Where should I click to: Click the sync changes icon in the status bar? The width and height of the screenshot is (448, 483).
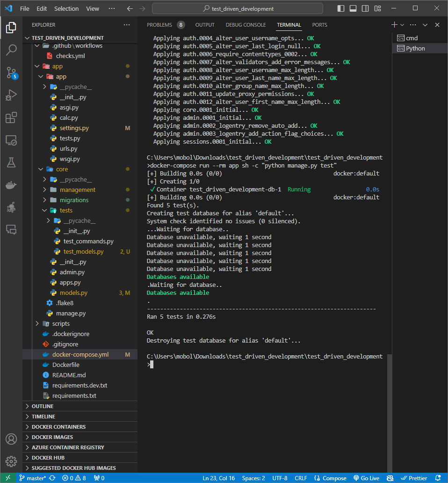[x=52, y=478]
